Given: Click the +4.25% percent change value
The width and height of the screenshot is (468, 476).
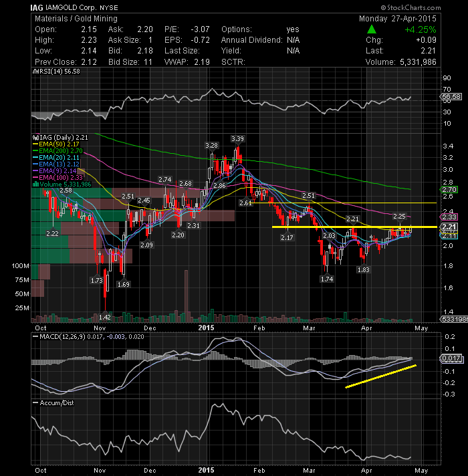Looking at the screenshot, I should [x=421, y=29].
